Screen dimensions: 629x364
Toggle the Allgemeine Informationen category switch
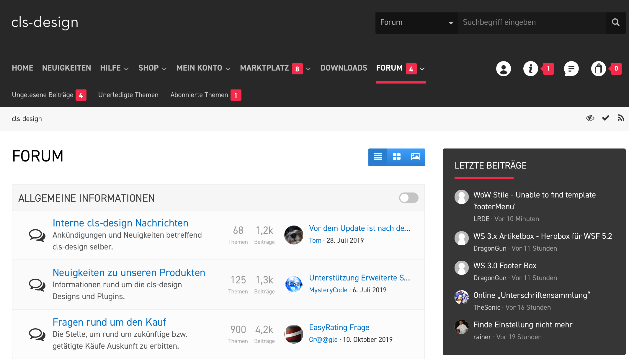pos(409,198)
